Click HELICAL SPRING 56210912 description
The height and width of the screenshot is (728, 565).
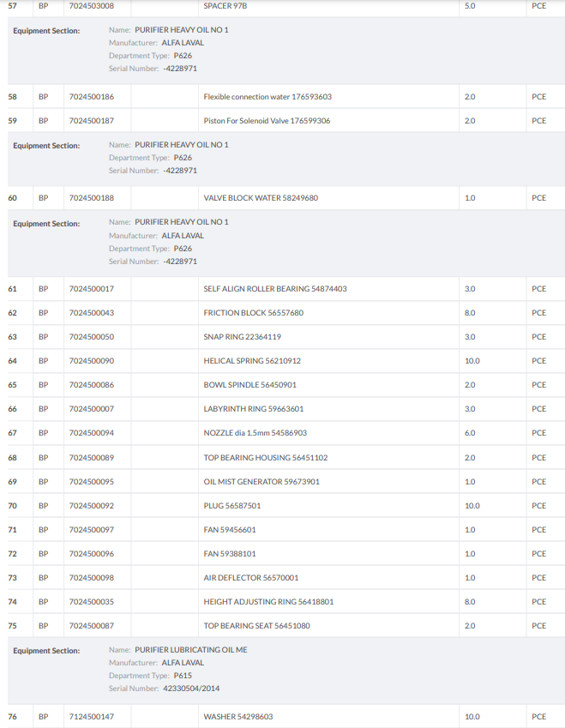[x=252, y=361]
